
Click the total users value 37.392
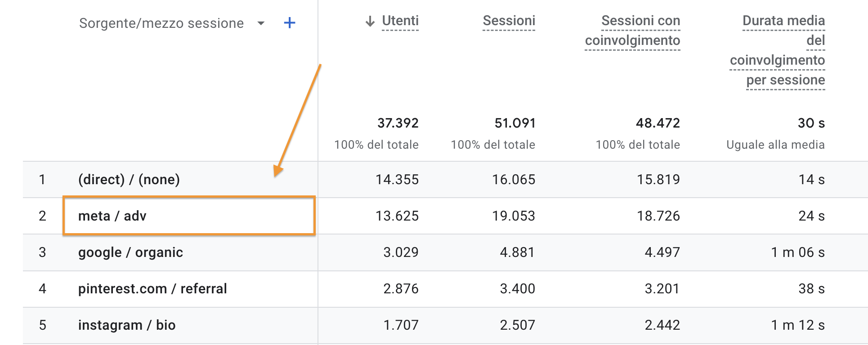point(398,123)
